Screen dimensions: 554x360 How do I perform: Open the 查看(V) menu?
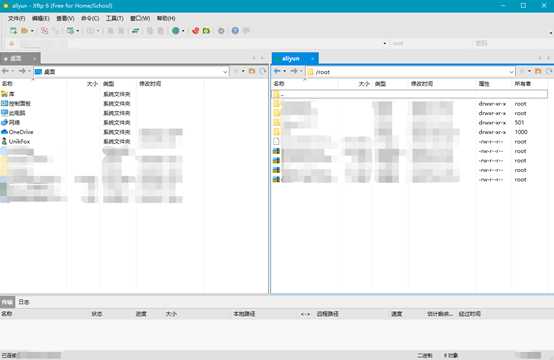pyautogui.click(x=65, y=18)
